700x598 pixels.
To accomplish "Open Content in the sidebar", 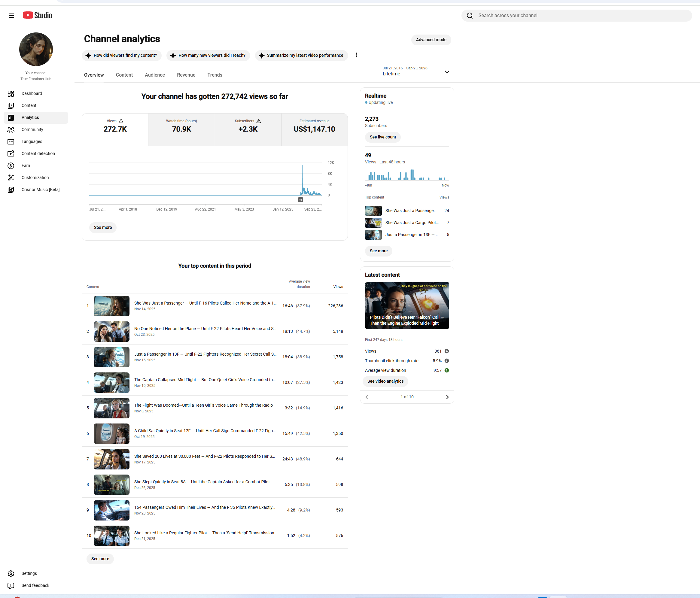I will tap(36, 105).
